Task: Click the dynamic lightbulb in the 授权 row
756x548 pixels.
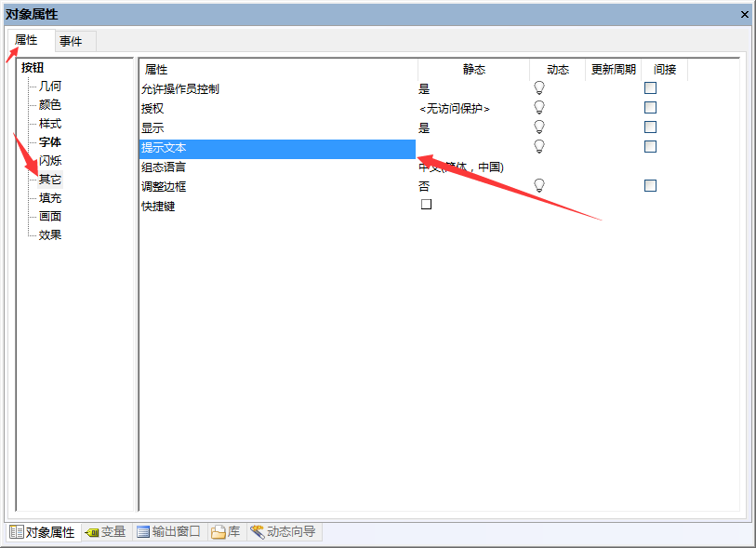Action: click(538, 108)
